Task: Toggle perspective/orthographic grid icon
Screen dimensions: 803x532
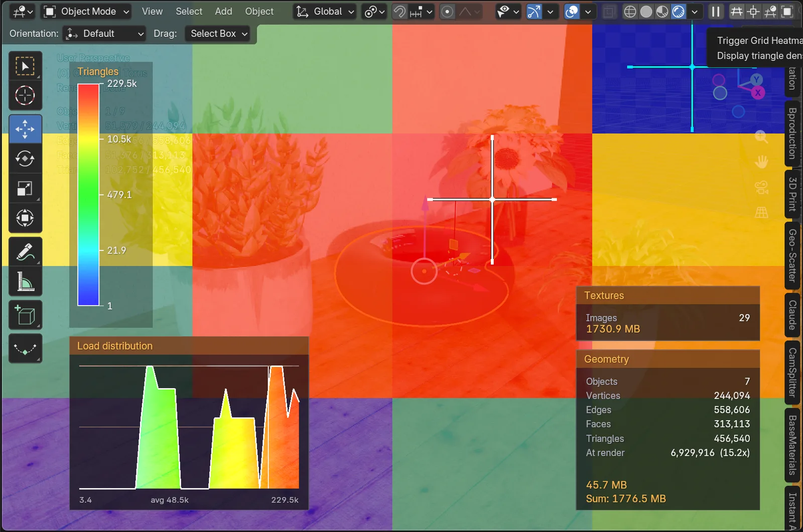Action: click(x=761, y=212)
